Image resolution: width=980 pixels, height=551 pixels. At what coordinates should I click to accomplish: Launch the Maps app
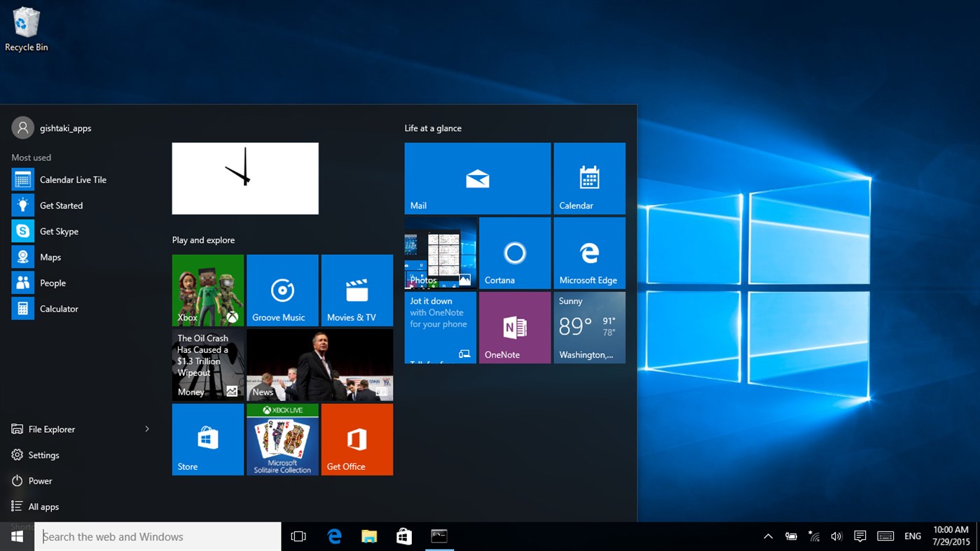tap(50, 257)
